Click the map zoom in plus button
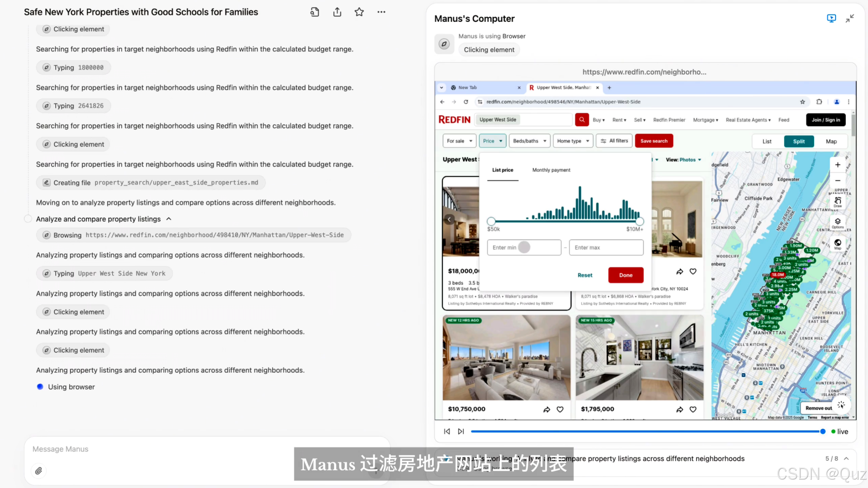This screenshot has width=868, height=488. point(837,165)
